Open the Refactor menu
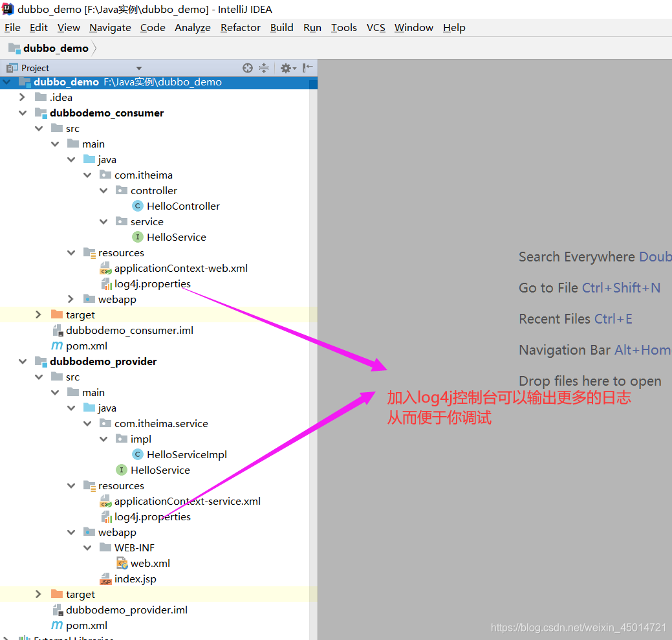 point(241,28)
